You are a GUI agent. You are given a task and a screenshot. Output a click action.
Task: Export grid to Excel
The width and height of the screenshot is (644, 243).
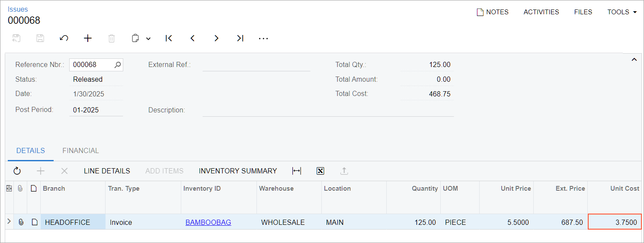click(x=320, y=171)
